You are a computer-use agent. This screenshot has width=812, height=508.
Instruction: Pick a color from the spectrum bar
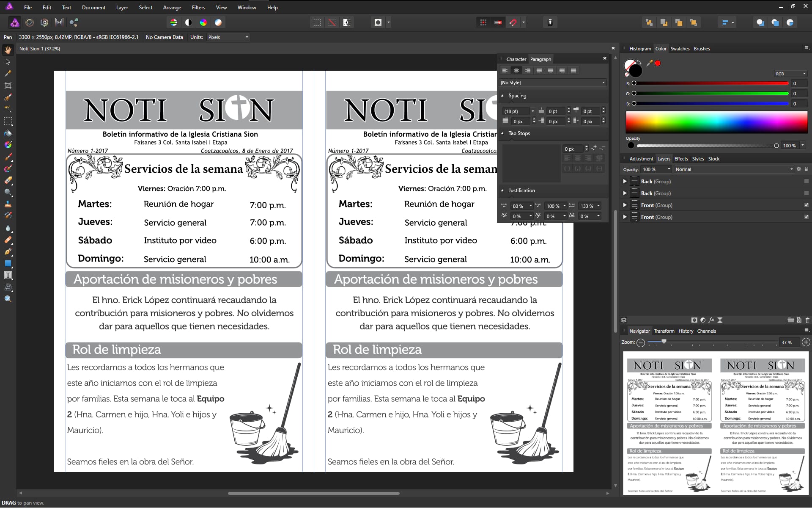pyautogui.click(x=716, y=122)
